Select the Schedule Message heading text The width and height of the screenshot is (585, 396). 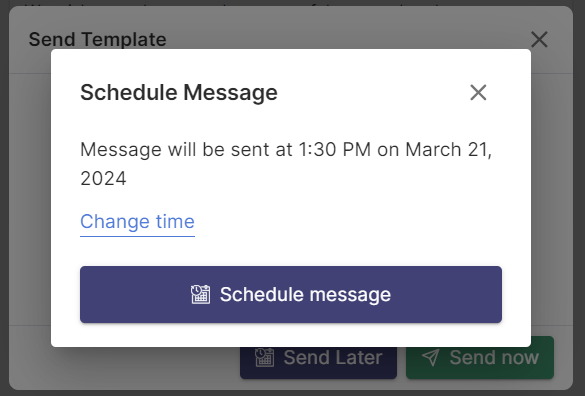point(179,93)
